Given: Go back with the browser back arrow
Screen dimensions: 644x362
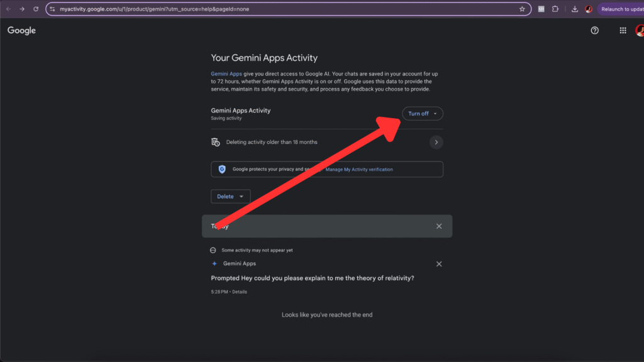Looking at the screenshot, I should coord(9,9).
